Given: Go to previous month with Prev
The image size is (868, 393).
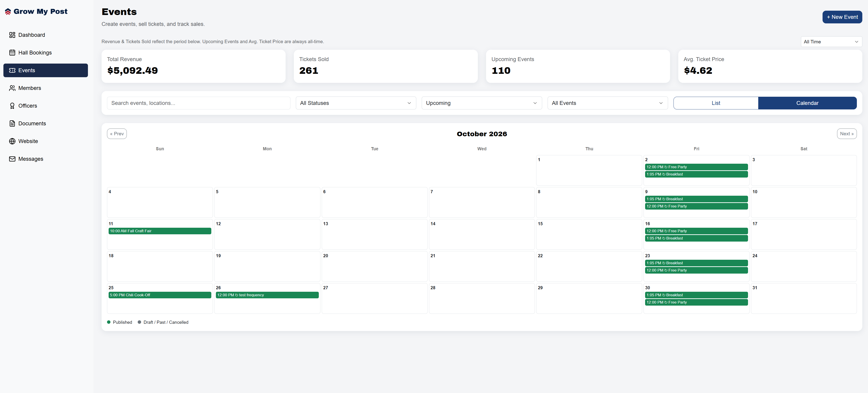Looking at the screenshot, I should pyautogui.click(x=117, y=134).
